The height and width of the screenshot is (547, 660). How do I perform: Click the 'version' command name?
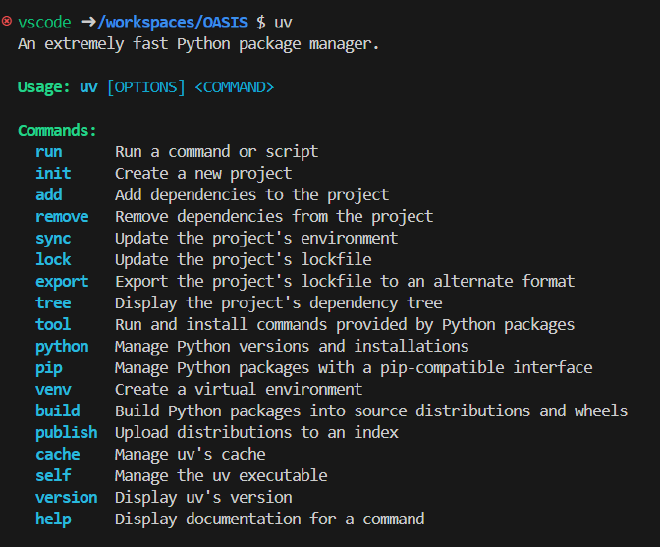pyautogui.click(x=67, y=498)
